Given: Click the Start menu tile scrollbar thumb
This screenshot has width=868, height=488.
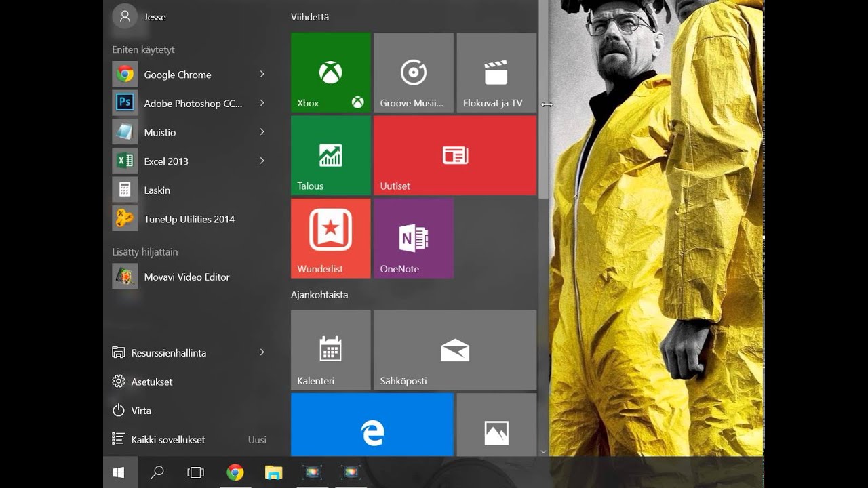Looking at the screenshot, I should click(543, 99).
